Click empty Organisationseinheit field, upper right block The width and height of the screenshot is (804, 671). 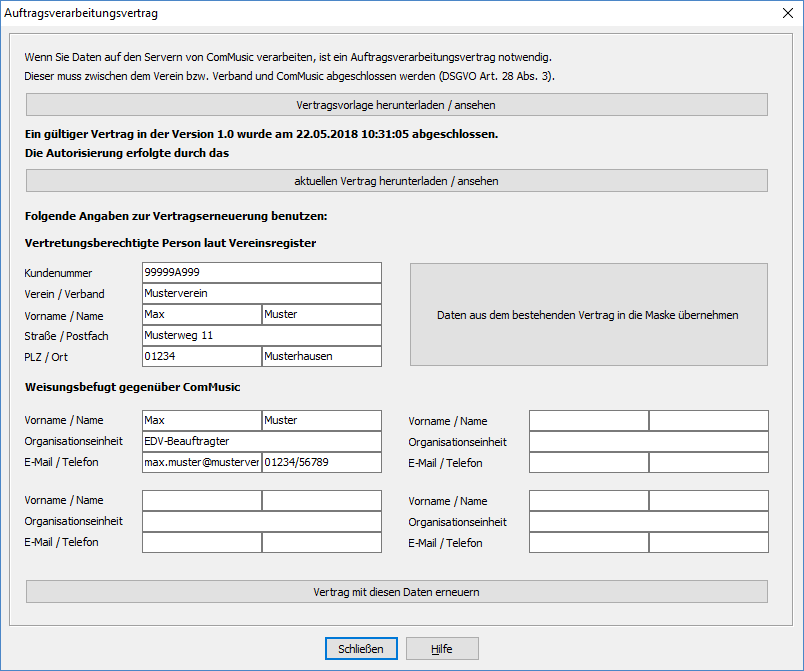649,441
